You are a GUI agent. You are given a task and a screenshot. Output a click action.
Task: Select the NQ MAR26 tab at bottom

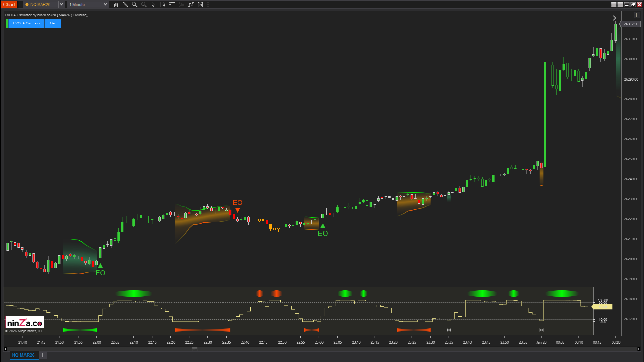pos(23,355)
